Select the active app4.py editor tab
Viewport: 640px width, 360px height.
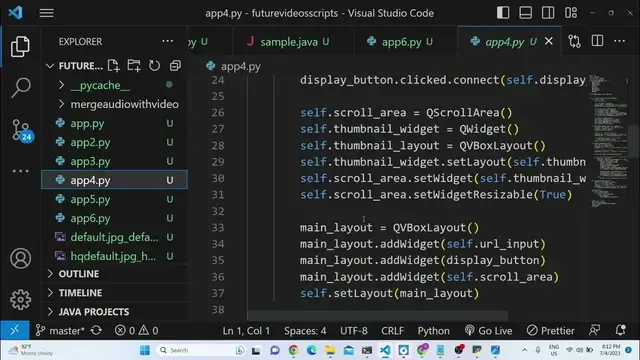[504, 42]
